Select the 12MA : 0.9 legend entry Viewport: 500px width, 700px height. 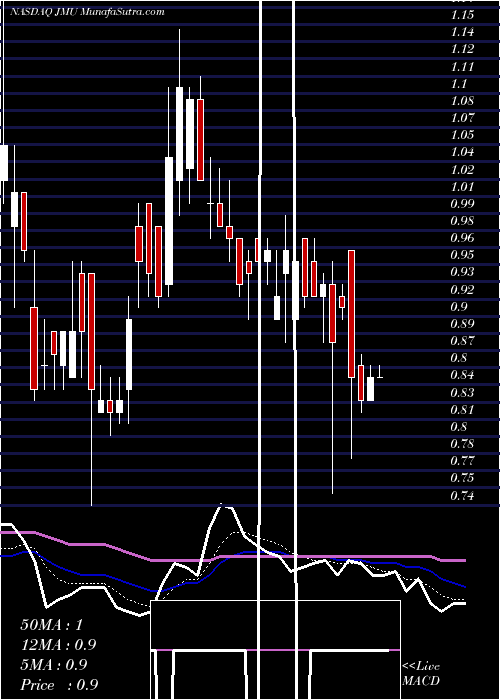[x=58, y=645]
